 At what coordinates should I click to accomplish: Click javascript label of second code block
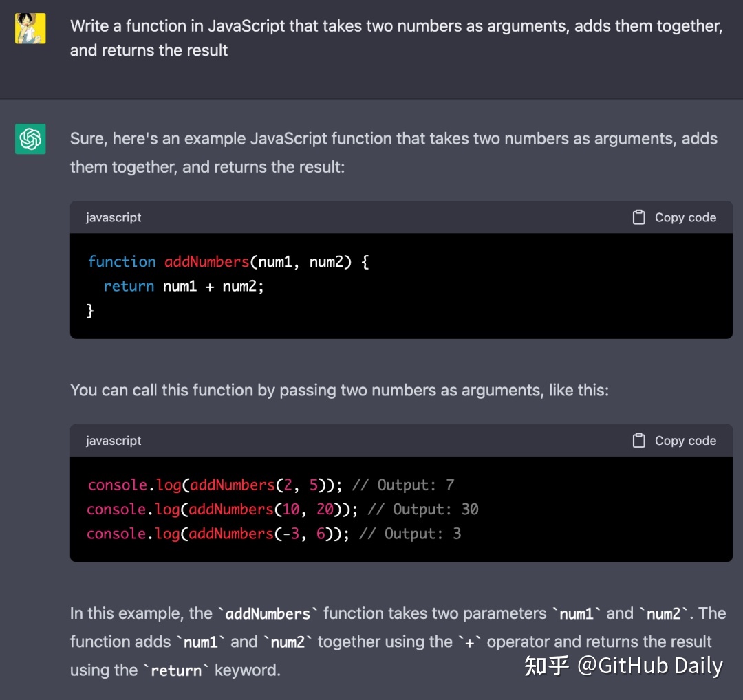coord(114,441)
